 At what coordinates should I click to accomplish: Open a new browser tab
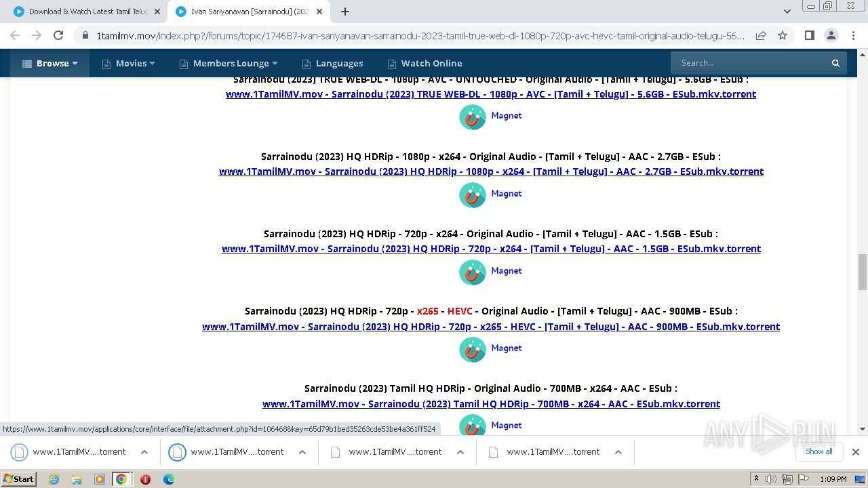coord(345,12)
